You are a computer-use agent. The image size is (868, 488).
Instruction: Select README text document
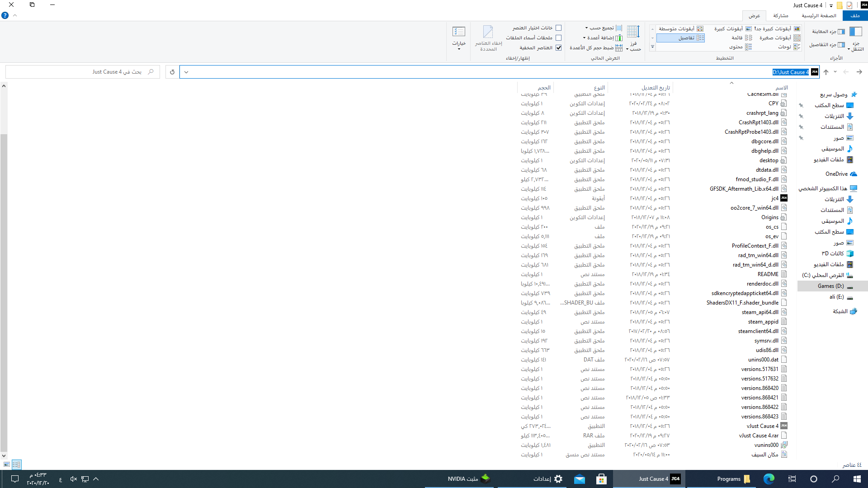point(772,274)
